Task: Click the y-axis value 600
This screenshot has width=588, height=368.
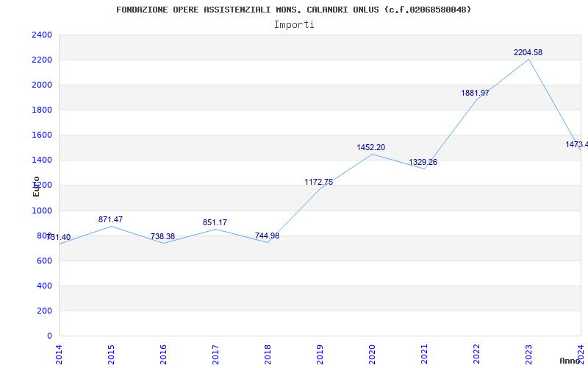Action: pos(45,261)
